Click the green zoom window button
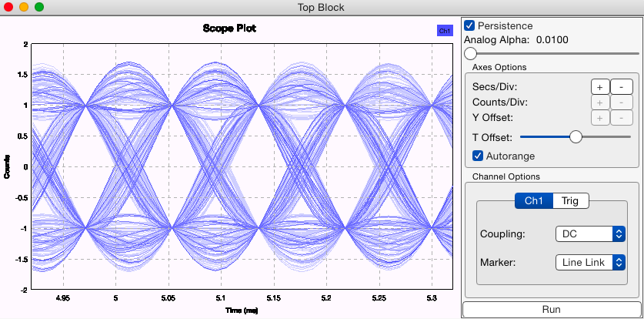 39,7
